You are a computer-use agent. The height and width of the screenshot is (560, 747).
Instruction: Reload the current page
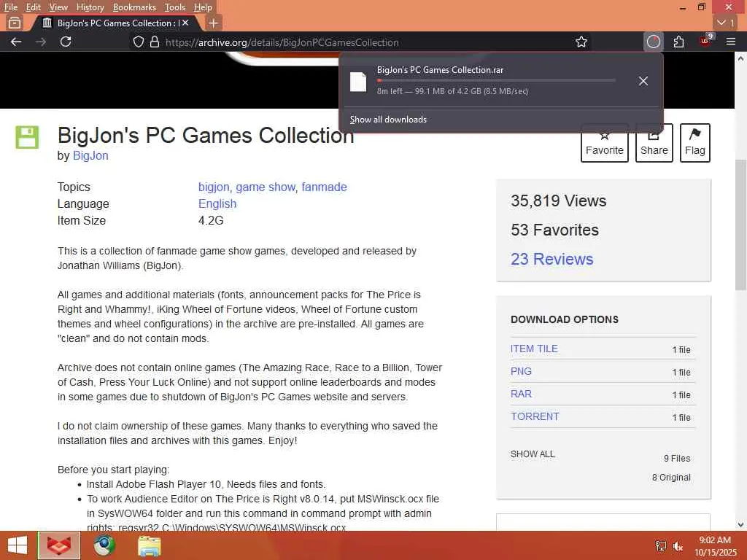pyautogui.click(x=66, y=42)
